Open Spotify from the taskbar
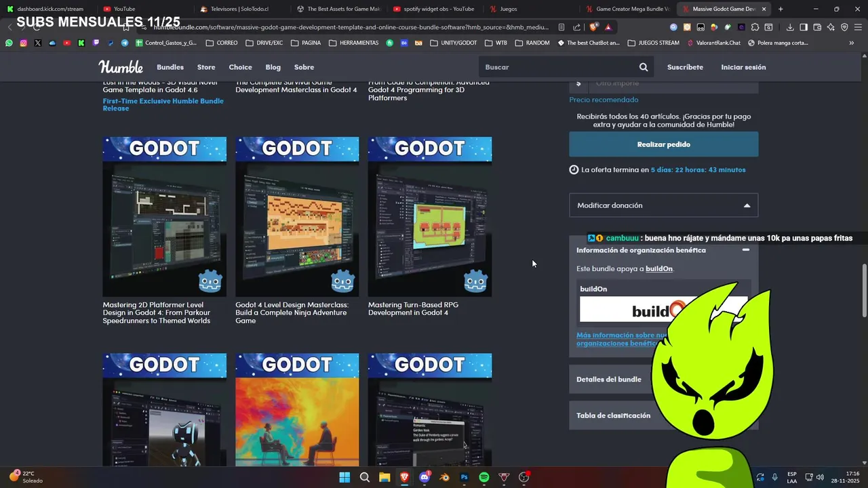The height and width of the screenshot is (488, 868). (484, 477)
